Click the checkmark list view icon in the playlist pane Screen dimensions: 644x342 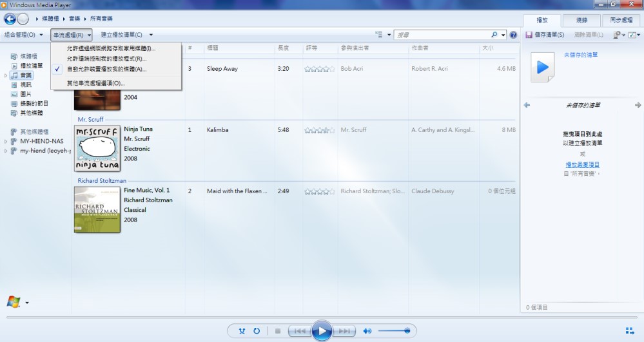[632, 35]
